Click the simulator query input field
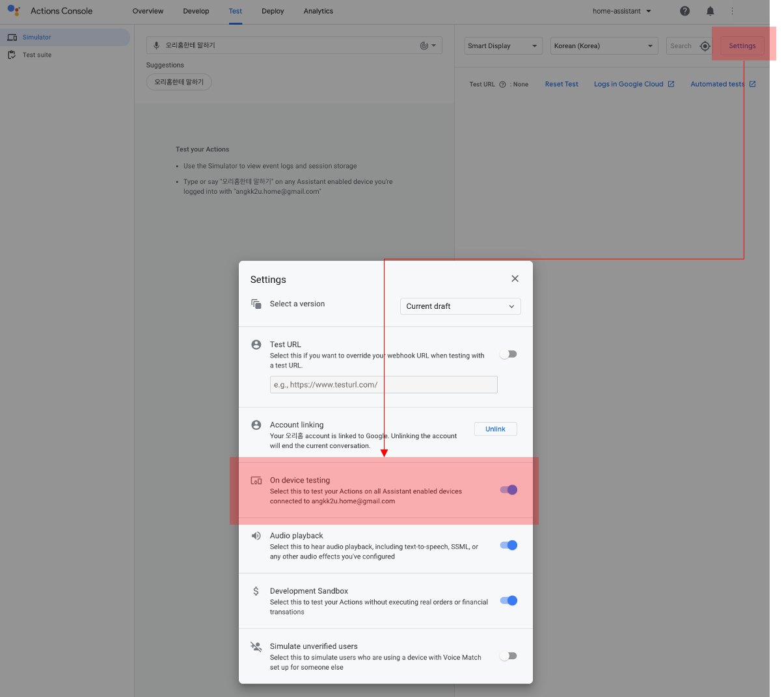 [294, 46]
